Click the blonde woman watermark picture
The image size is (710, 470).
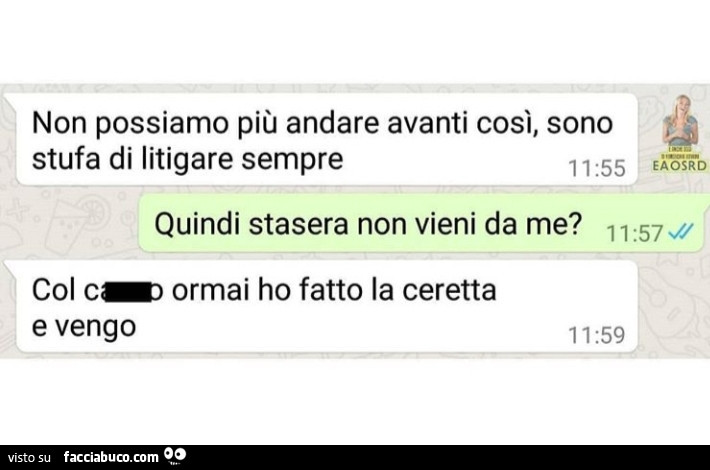pyautogui.click(x=680, y=121)
